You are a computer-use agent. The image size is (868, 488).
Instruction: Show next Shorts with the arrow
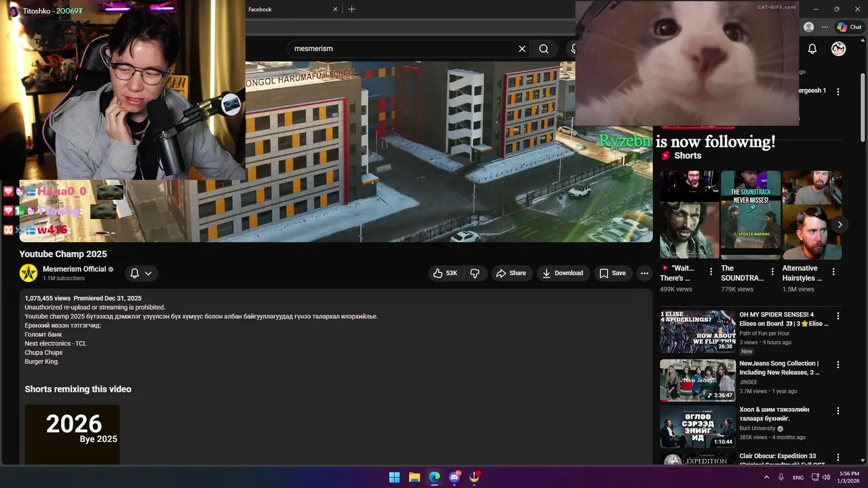coord(840,224)
